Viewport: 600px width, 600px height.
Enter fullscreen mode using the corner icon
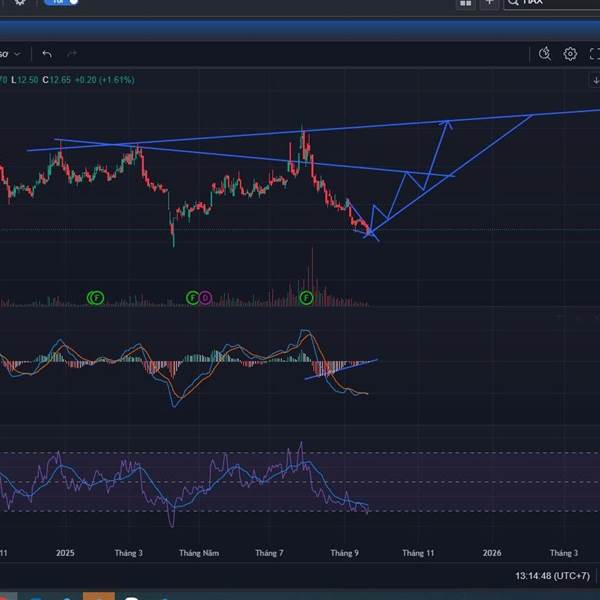[x=594, y=54]
